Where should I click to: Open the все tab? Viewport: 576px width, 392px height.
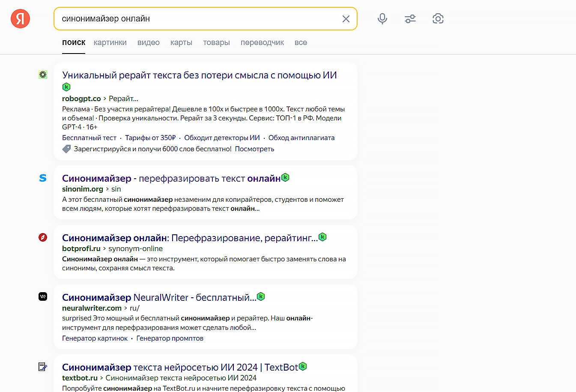pyautogui.click(x=301, y=42)
